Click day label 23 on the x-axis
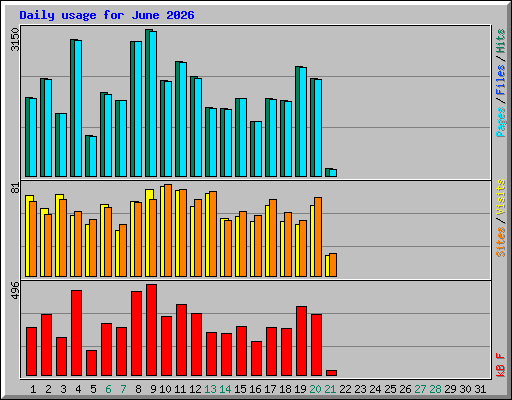The height and width of the screenshot is (400, 512). (360, 389)
